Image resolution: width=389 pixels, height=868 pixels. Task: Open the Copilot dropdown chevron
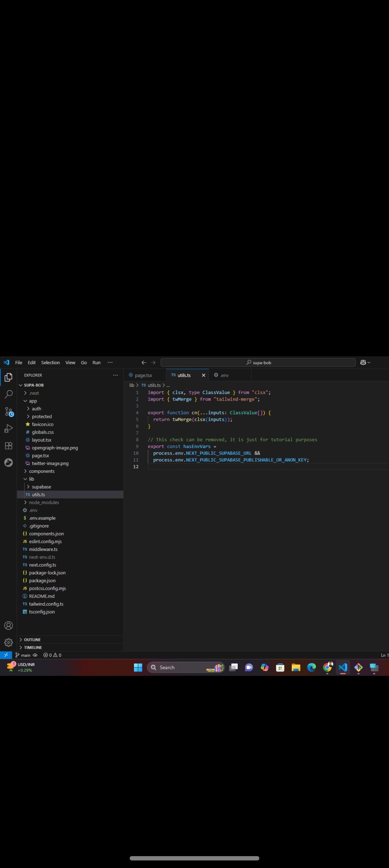[369, 362]
